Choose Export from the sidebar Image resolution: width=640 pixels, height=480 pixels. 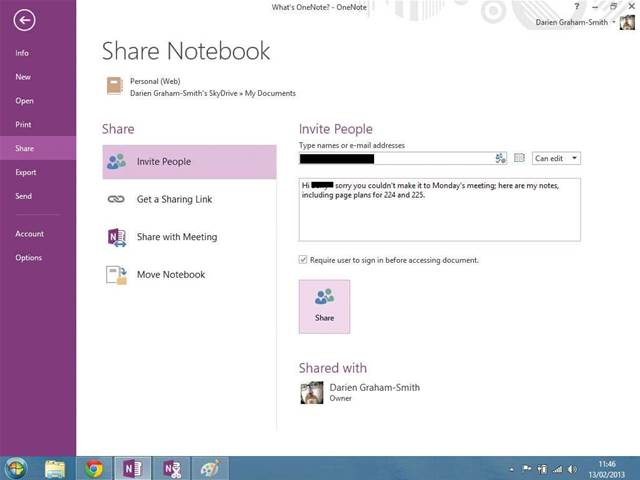pos(25,172)
